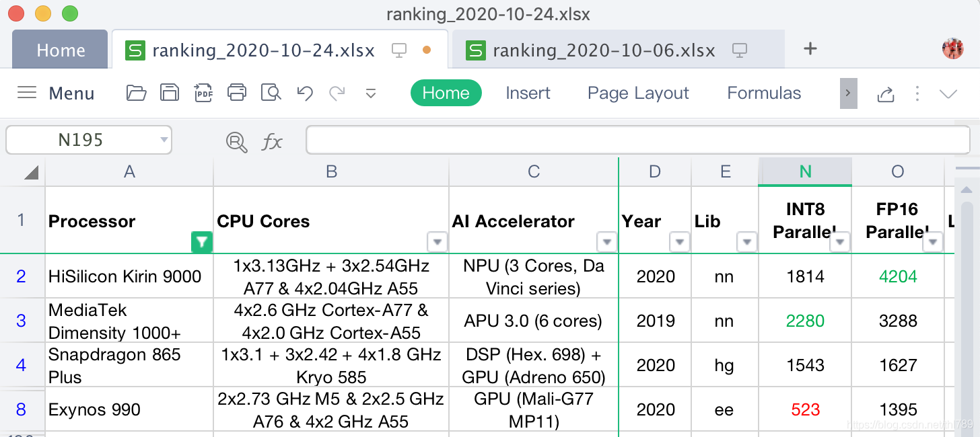Show more ribbon tabs with right arrow
The image size is (980, 437).
848,93
